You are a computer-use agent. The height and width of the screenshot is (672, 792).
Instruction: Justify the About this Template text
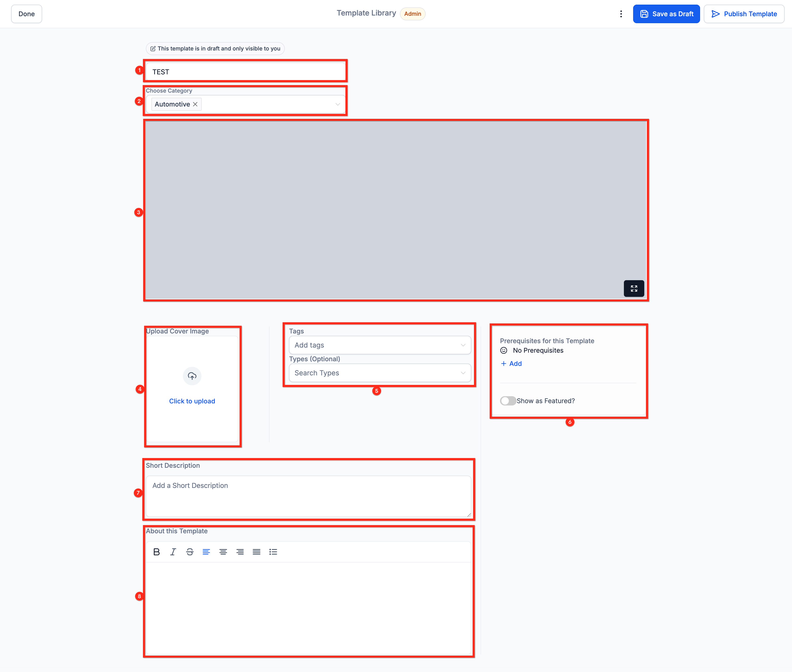(x=256, y=552)
